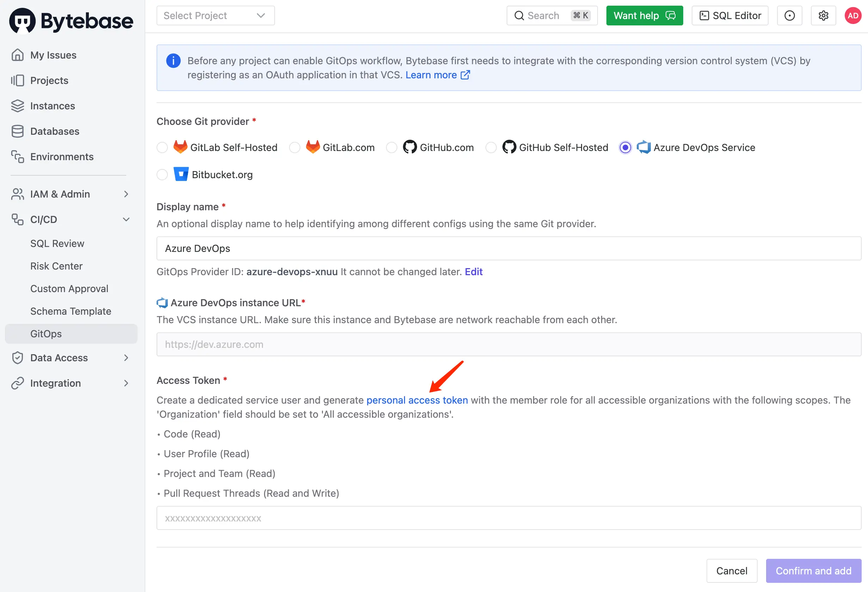
Task: Click the My Issues home icon
Action: coord(18,55)
